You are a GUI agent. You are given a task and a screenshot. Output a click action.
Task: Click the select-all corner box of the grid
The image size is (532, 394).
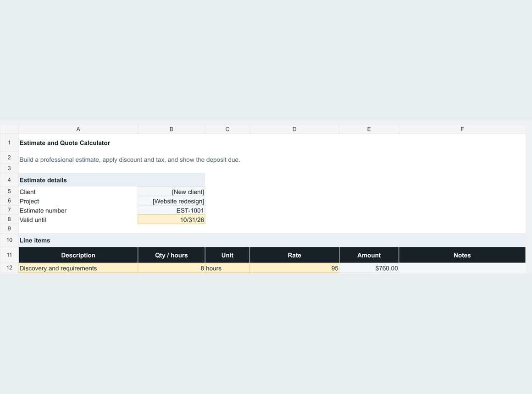(x=9, y=129)
